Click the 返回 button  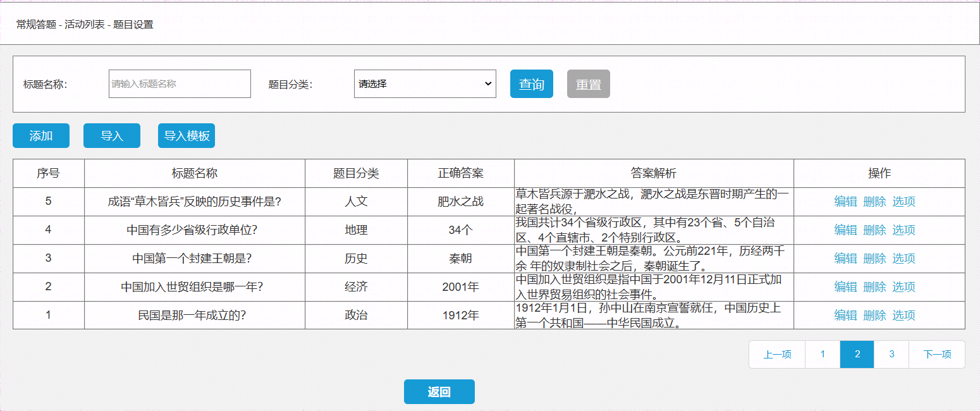(439, 392)
